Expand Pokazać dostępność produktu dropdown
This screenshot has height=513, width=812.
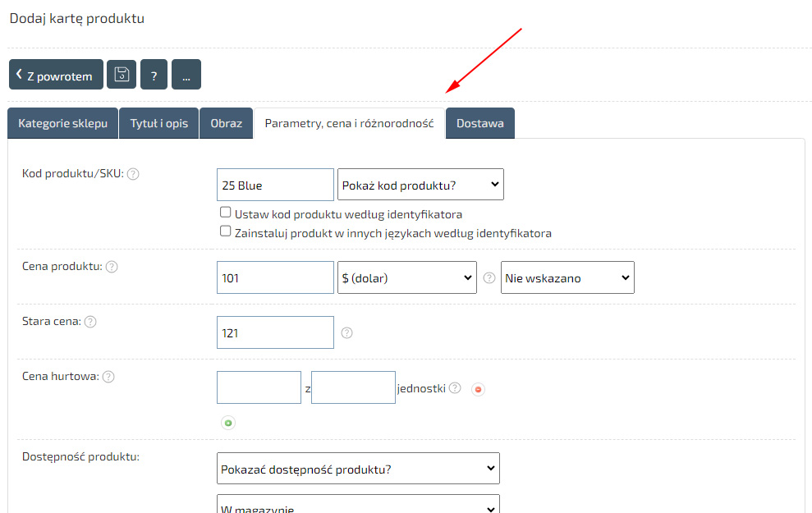pyautogui.click(x=358, y=468)
